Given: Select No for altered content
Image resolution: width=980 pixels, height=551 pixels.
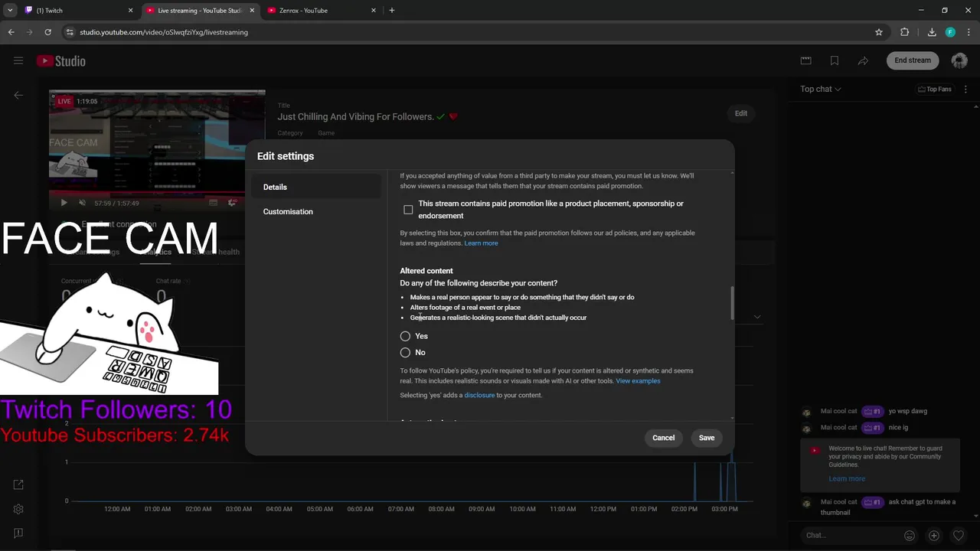Looking at the screenshot, I should point(405,352).
